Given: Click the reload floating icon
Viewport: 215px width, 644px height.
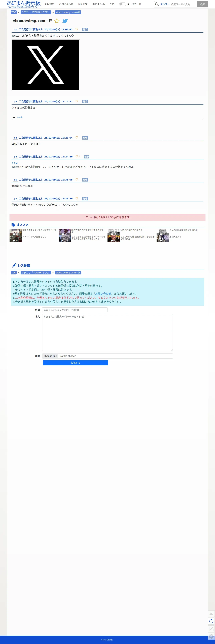Looking at the screenshot, I should tap(211, 621).
